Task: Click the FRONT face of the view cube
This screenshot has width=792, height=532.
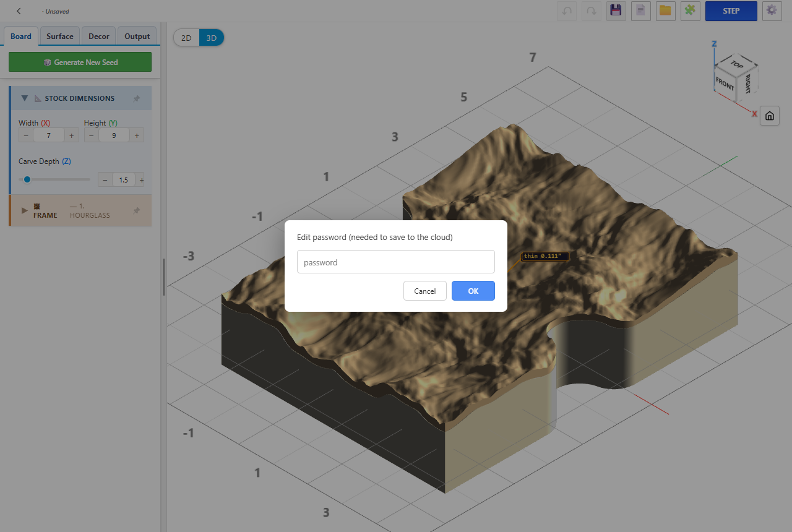Action: 725,82
